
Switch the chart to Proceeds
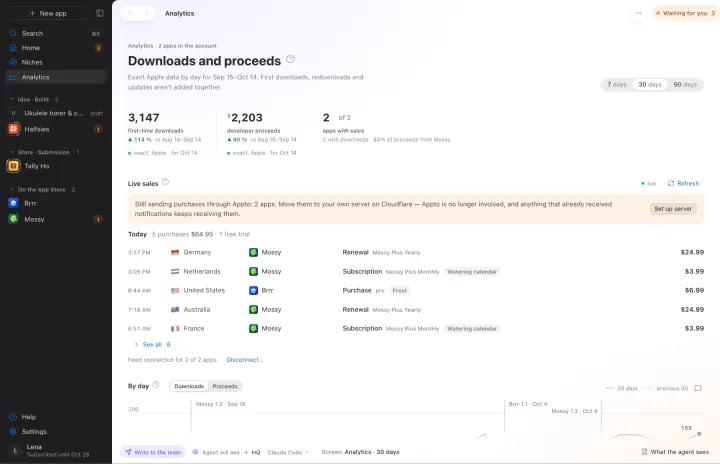225,386
